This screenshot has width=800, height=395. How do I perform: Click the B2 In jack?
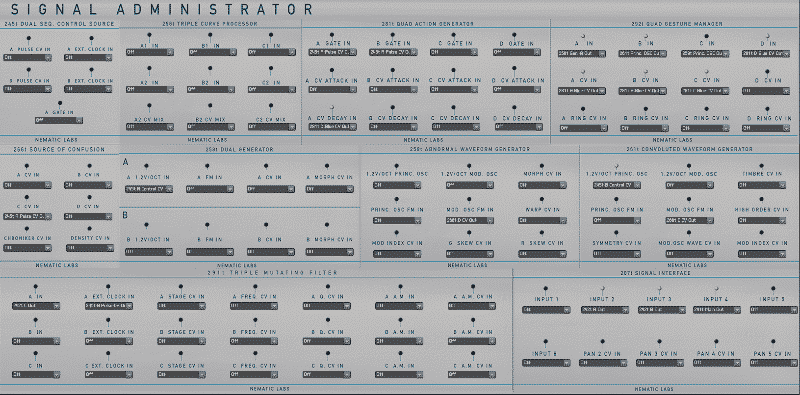[210, 68]
